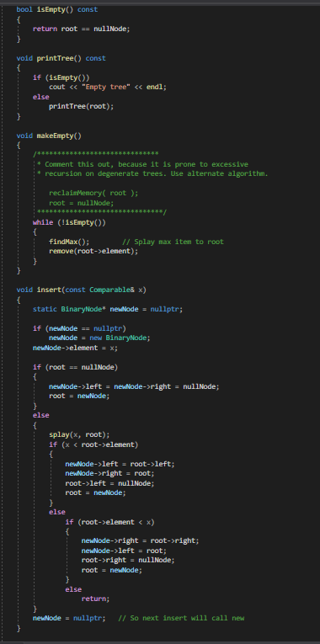Click the 'remove(root->element);' line
The height and width of the screenshot is (644, 320).
(x=93, y=252)
